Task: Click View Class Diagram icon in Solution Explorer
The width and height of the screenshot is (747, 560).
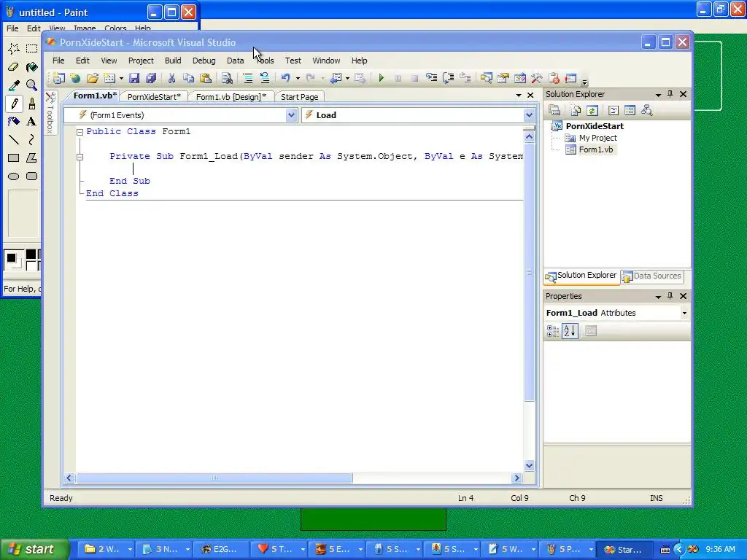Action: [x=646, y=111]
